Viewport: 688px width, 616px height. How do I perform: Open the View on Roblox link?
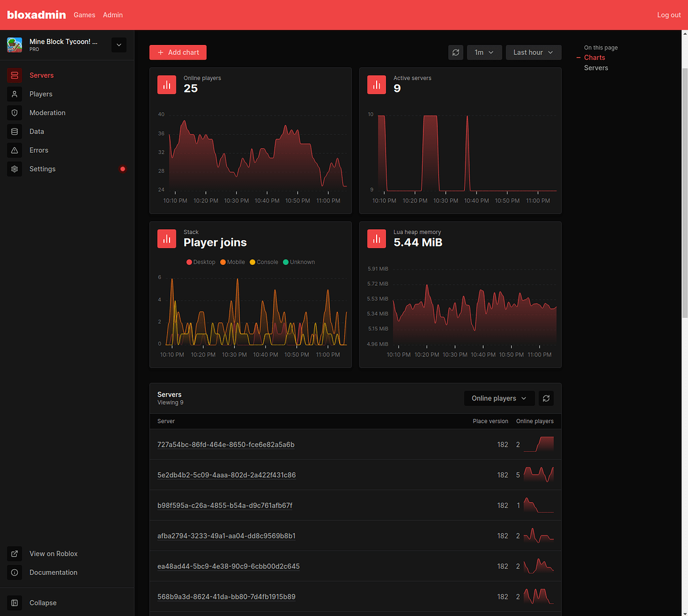54,554
